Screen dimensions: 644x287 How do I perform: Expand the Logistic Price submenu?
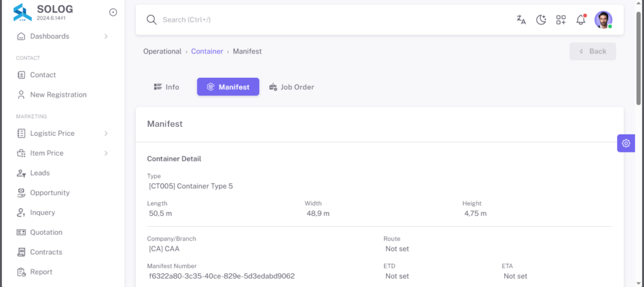62,133
